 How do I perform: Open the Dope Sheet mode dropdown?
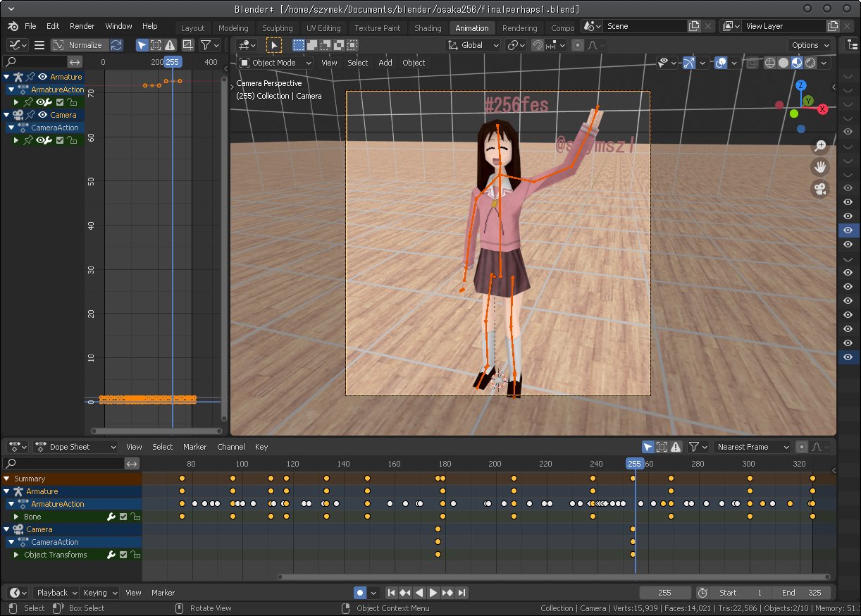76,447
